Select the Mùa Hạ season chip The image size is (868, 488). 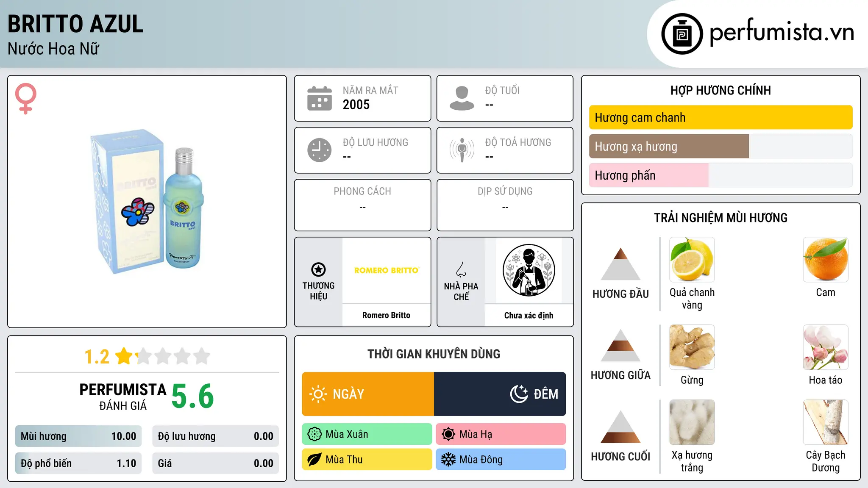[501, 434]
